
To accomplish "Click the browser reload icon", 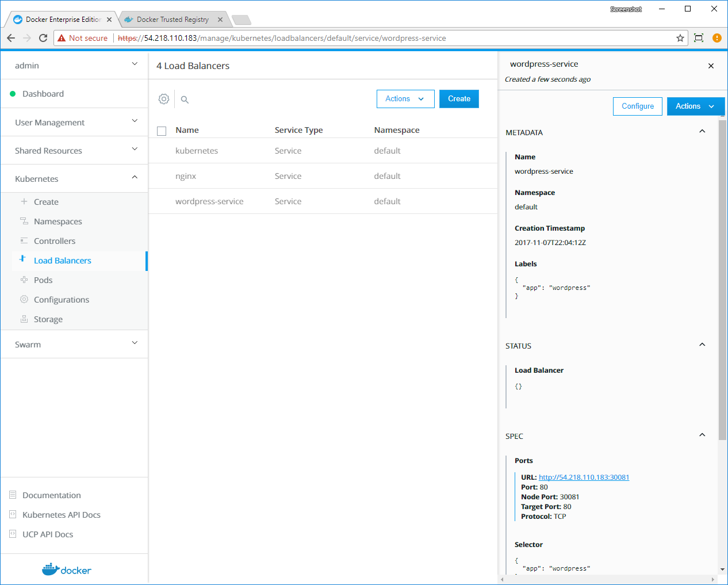I will [x=43, y=38].
